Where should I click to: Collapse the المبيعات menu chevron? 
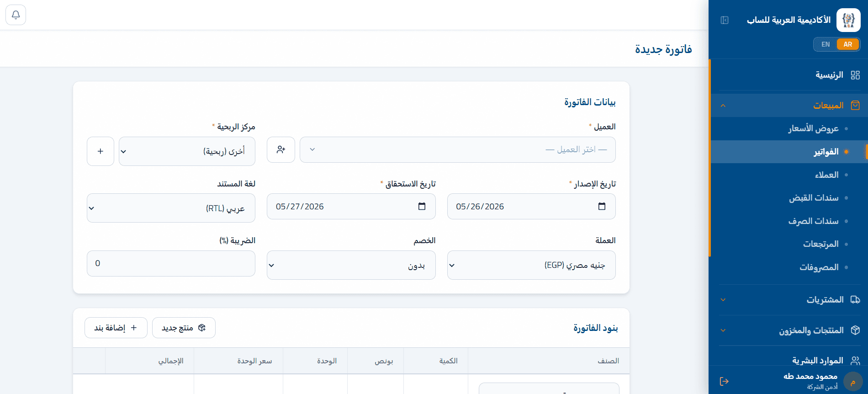click(723, 106)
